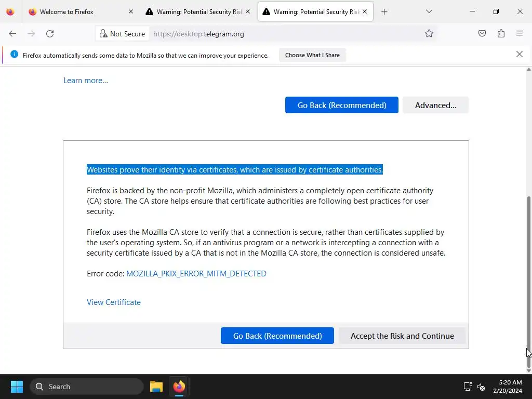The width and height of the screenshot is (532, 399).
Task: Click the scrollbar up arrow
Action: pyautogui.click(x=528, y=69)
